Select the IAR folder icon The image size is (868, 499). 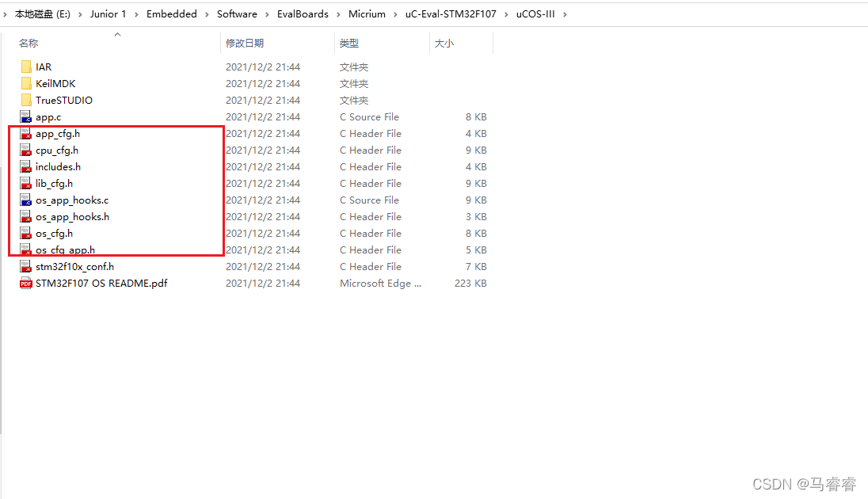click(26, 67)
